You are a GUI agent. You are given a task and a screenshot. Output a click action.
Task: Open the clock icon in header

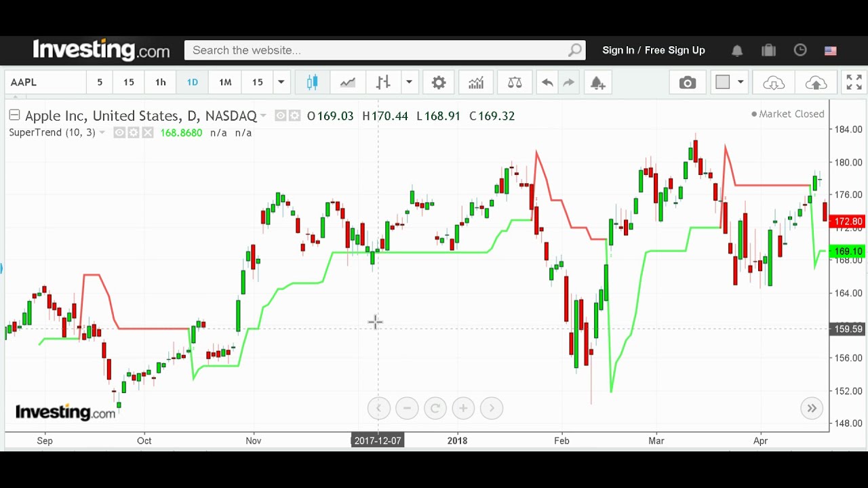(x=800, y=51)
